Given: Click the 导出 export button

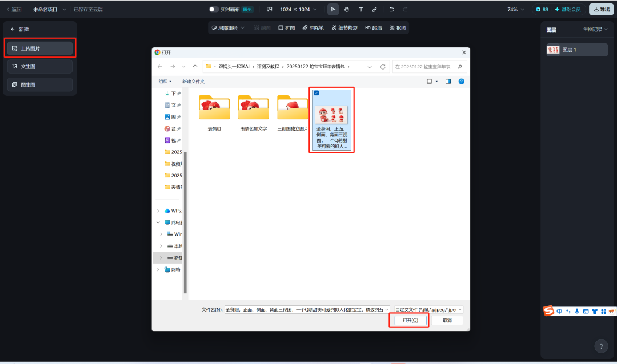Looking at the screenshot, I should [602, 9].
